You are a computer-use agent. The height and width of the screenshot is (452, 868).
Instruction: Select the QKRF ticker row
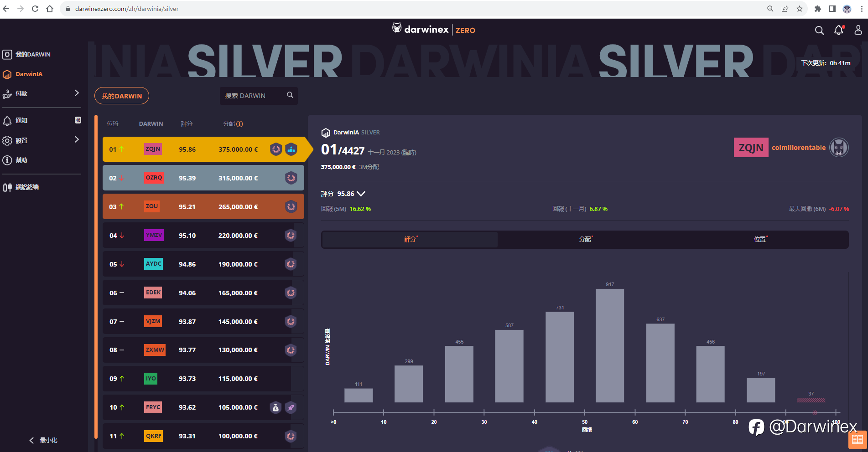click(x=203, y=436)
